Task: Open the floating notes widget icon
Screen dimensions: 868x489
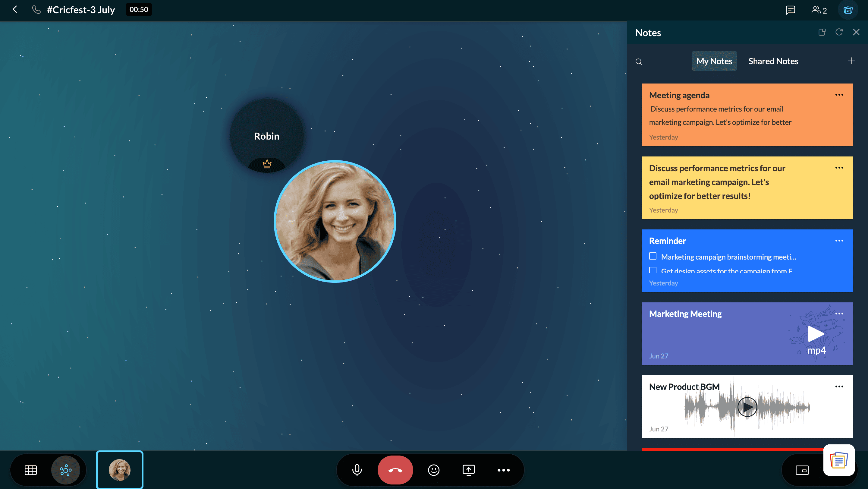Action: coord(839,460)
